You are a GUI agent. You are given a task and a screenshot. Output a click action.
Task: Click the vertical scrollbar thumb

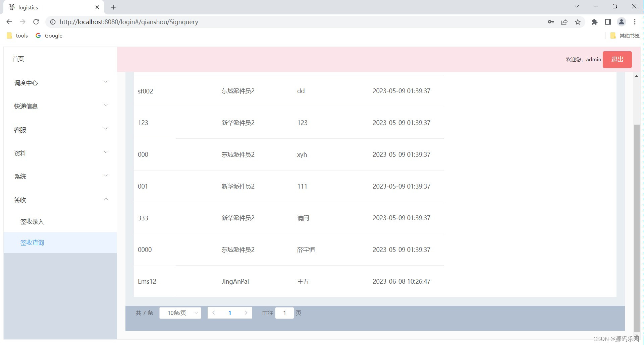point(637,228)
